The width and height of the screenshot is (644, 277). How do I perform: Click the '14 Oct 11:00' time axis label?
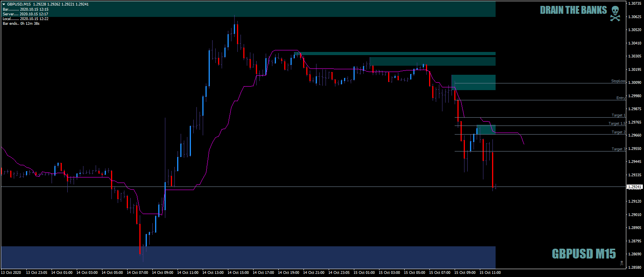coord(188,272)
